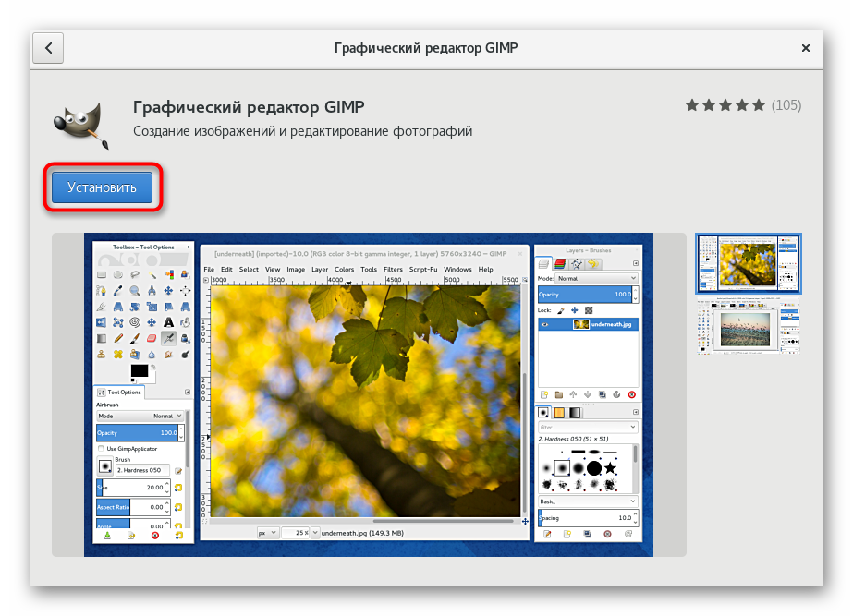Select the first screenshot thumbnail with leaves

click(x=748, y=264)
